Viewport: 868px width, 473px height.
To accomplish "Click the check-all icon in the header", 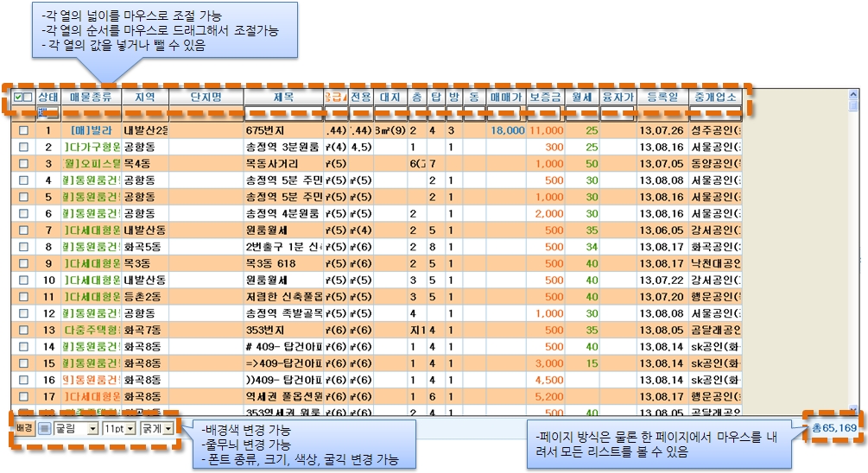I will tap(19, 98).
